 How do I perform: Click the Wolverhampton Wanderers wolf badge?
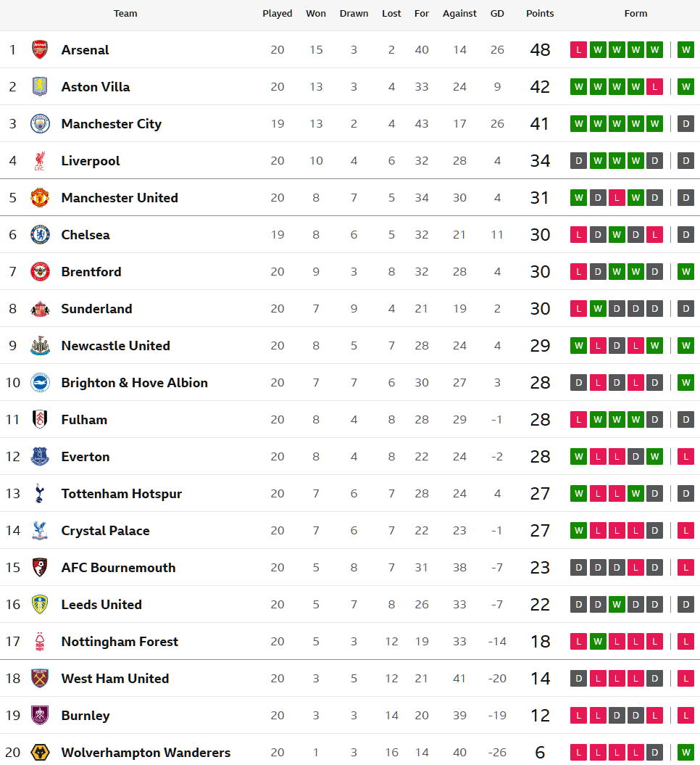40,752
